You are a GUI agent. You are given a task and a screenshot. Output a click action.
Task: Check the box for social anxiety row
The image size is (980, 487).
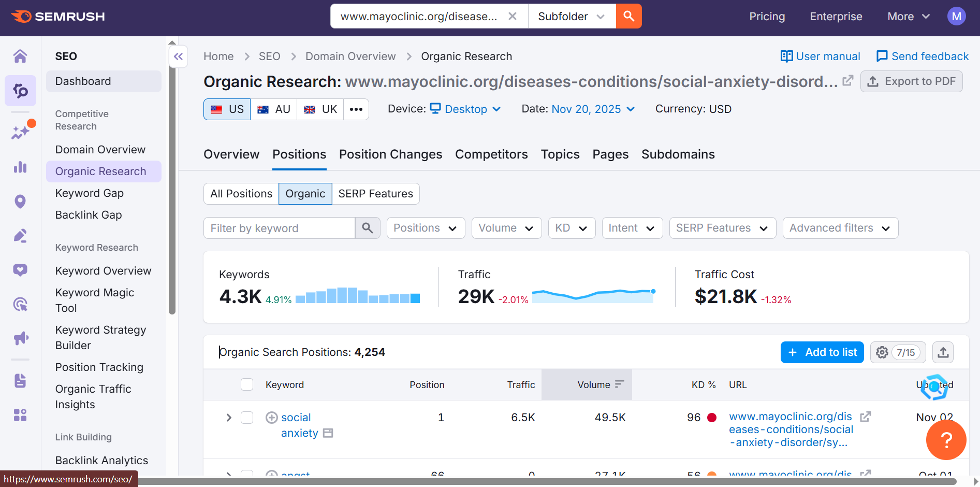click(x=247, y=418)
